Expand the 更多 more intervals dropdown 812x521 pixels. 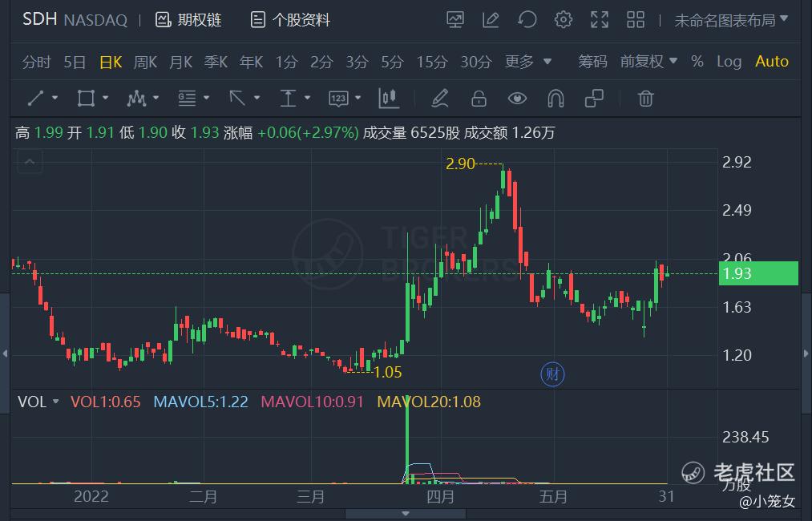coord(527,63)
